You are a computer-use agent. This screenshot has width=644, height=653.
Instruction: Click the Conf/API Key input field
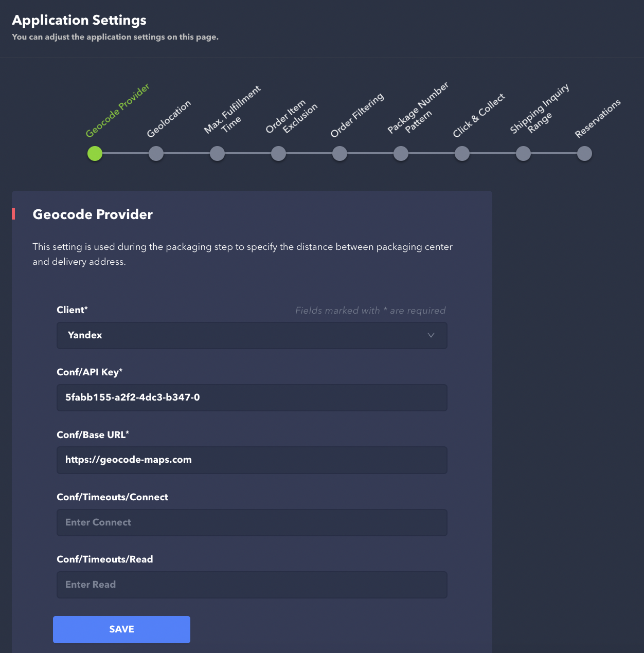pos(252,397)
